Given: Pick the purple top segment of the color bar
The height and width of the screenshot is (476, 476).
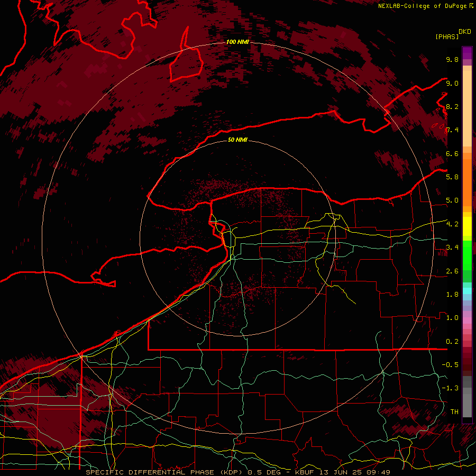Looking at the screenshot, I should tap(467, 53).
